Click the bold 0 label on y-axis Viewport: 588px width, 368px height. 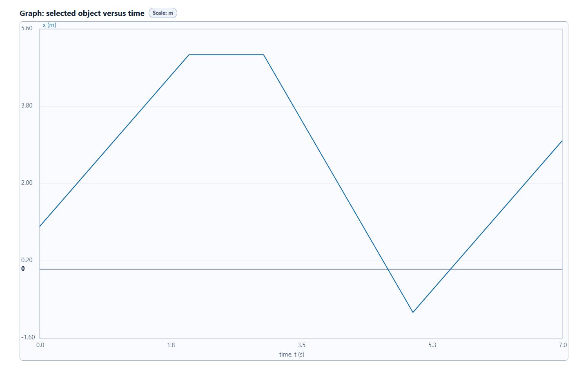point(23,269)
